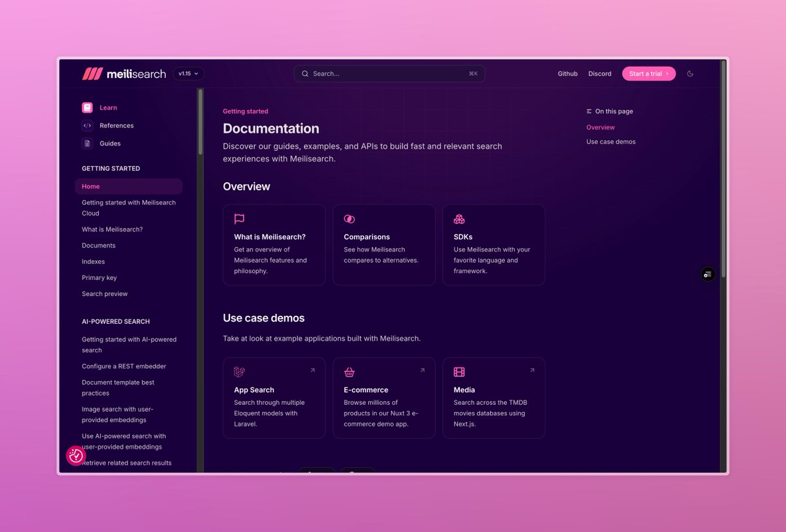Click the Laravel icon on App Search card
Image resolution: width=786 pixels, height=532 pixels.
click(239, 372)
